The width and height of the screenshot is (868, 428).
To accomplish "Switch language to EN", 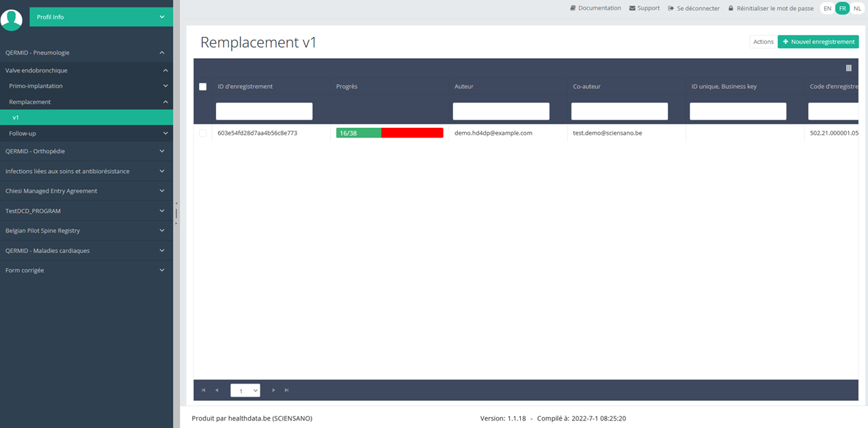I will point(827,8).
